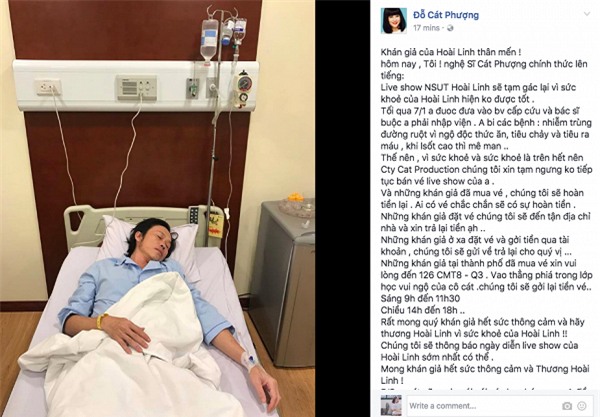Click the black area beside the photo
Viewport: 600px width, 417px height.
point(342,208)
